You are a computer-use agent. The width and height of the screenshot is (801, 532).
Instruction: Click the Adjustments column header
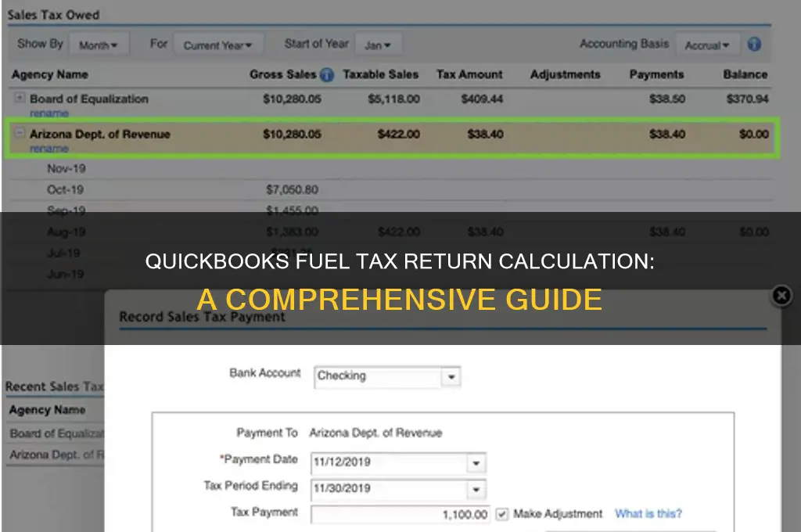(x=566, y=74)
